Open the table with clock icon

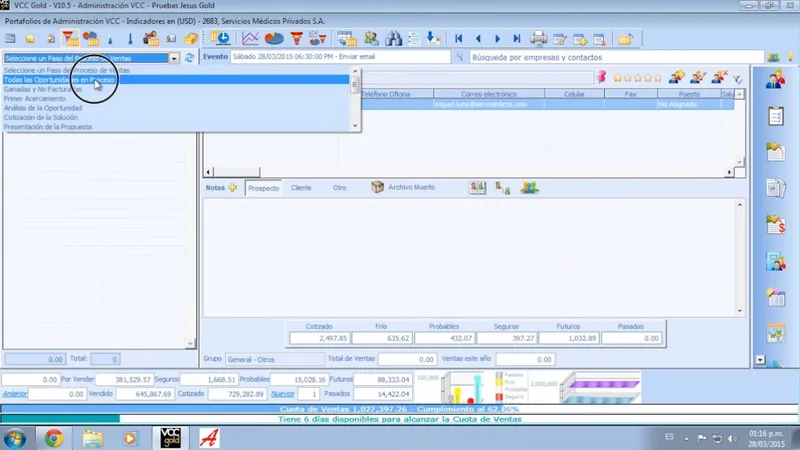pyautogui.click(x=220, y=39)
